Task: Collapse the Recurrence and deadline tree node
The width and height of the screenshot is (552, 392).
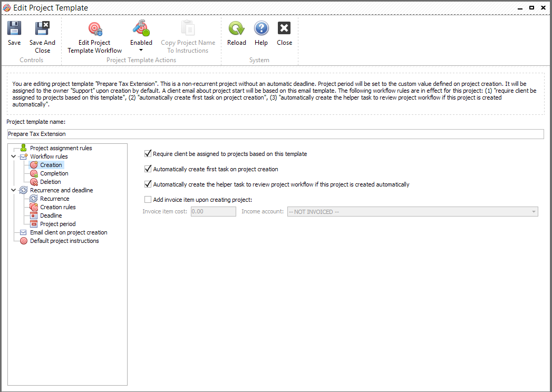Action: pos(13,190)
